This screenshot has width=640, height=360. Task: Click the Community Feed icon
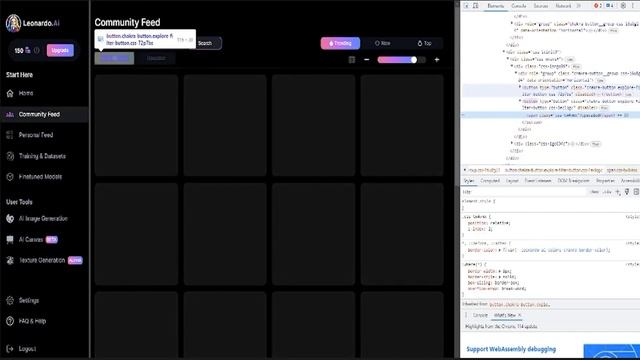[x=10, y=114]
